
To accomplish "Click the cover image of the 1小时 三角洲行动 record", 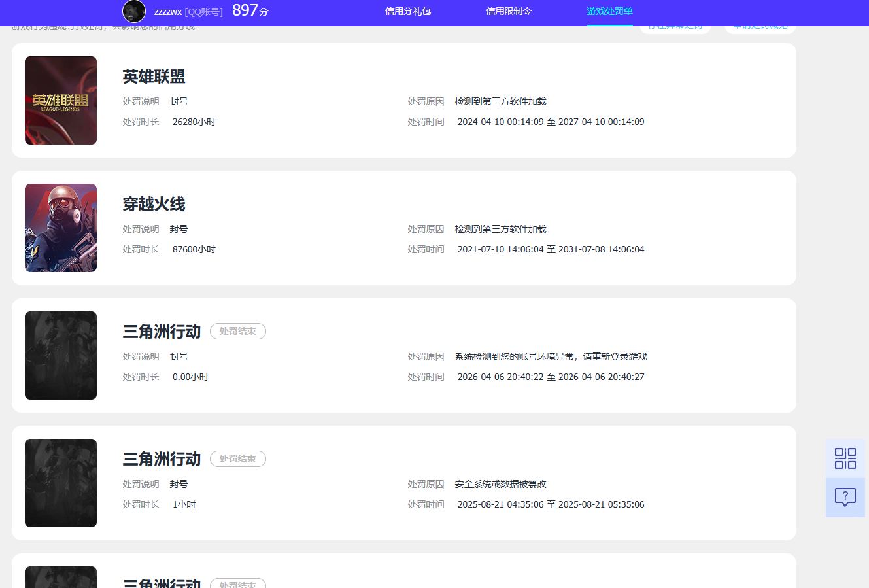I will (61, 483).
